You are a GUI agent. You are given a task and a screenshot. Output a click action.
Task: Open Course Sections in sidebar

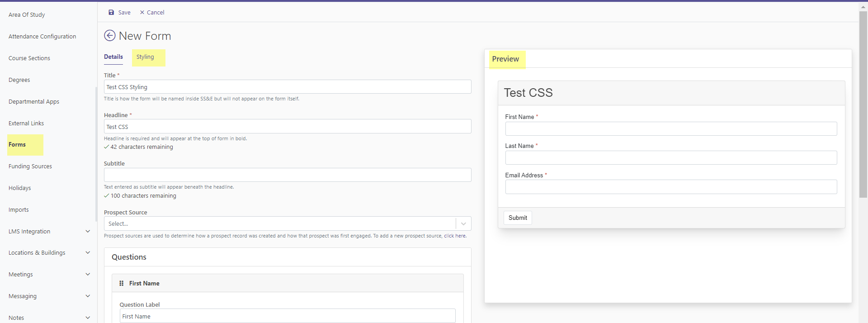(x=29, y=58)
